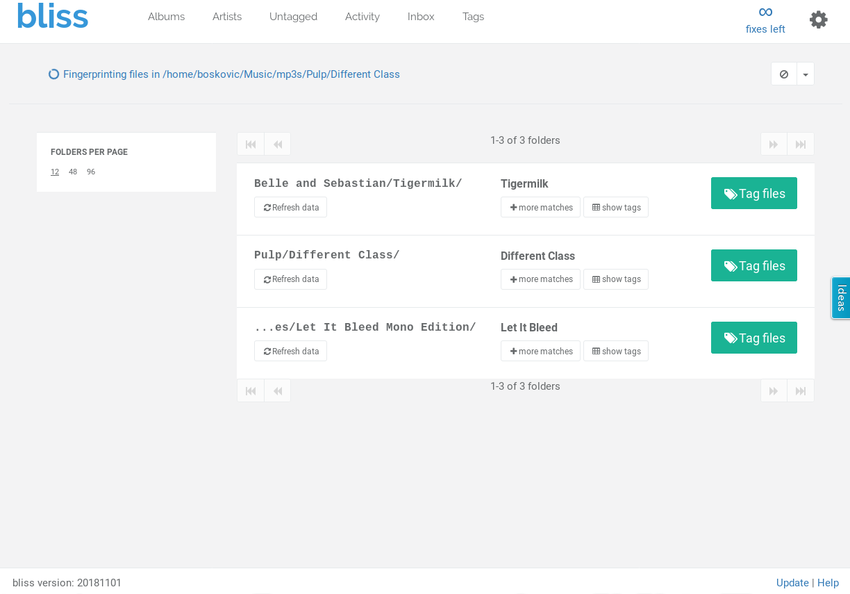Open the settings gear icon

tap(818, 20)
